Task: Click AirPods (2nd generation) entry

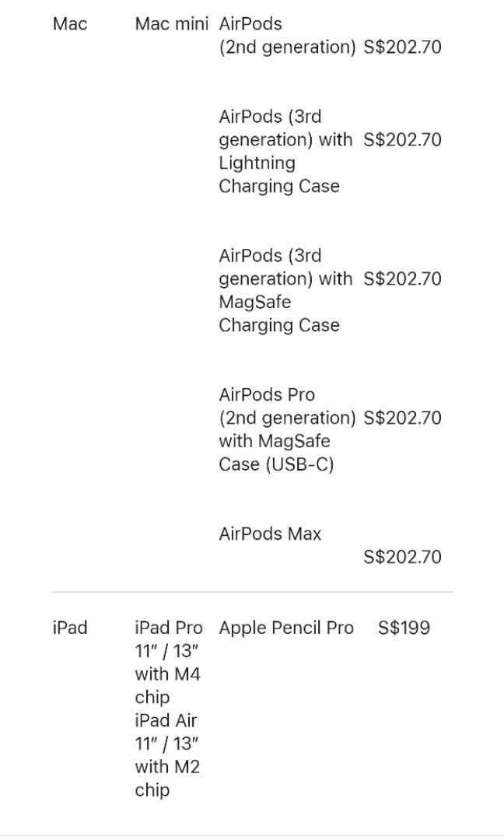Action: click(x=287, y=35)
